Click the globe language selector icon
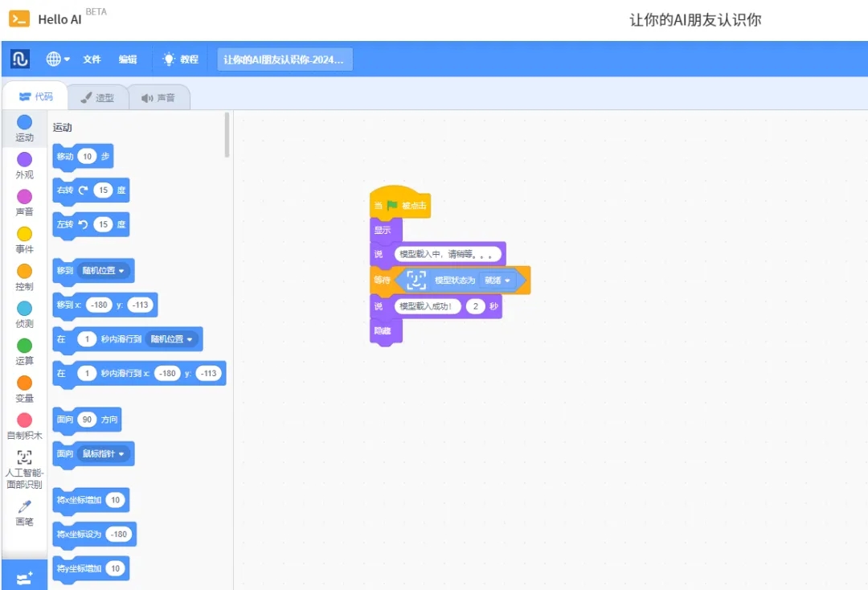The height and width of the screenshot is (590, 868). 54,59
